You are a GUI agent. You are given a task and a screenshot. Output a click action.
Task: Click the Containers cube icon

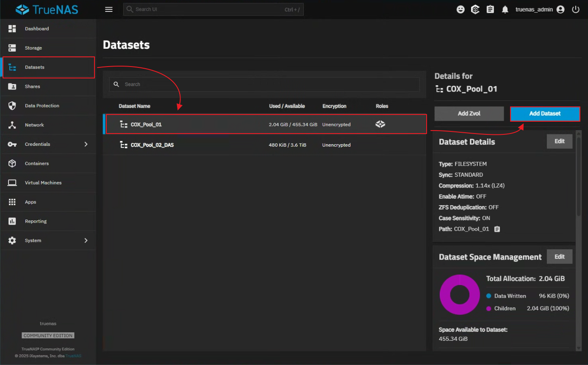(x=12, y=163)
